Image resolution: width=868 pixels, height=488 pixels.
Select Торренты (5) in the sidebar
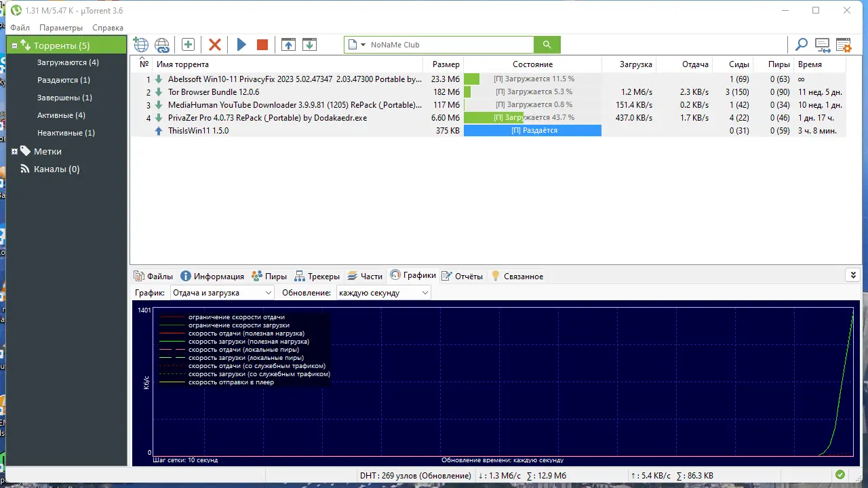point(66,45)
